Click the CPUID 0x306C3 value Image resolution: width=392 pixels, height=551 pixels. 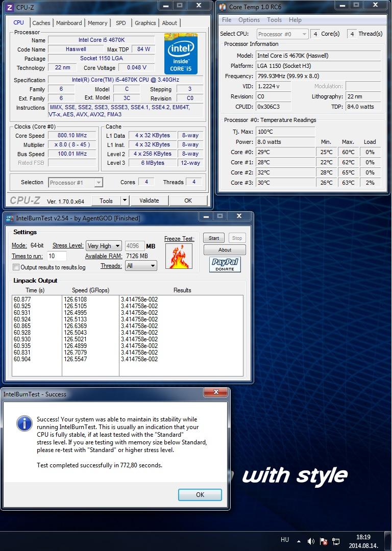[273, 107]
